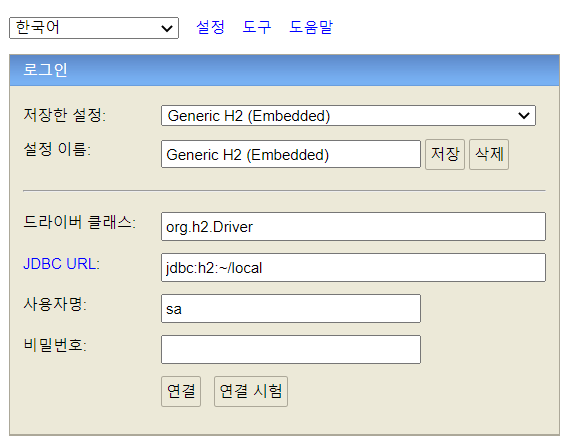Click the 설정 이름: label

pos(57,149)
